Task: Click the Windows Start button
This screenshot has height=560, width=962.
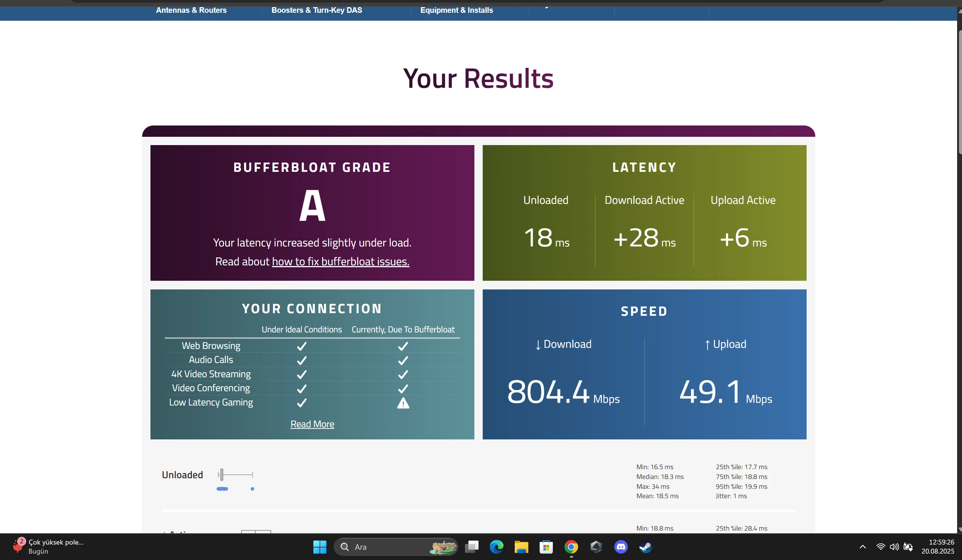Action: click(x=319, y=547)
